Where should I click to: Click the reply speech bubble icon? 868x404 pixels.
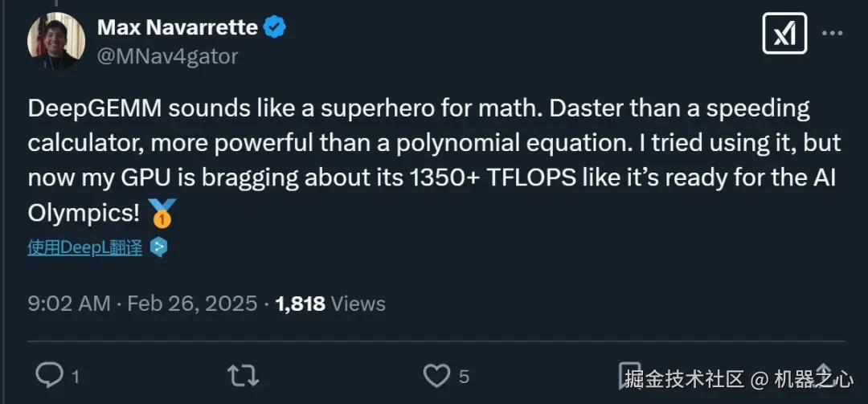tap(51, 375)
